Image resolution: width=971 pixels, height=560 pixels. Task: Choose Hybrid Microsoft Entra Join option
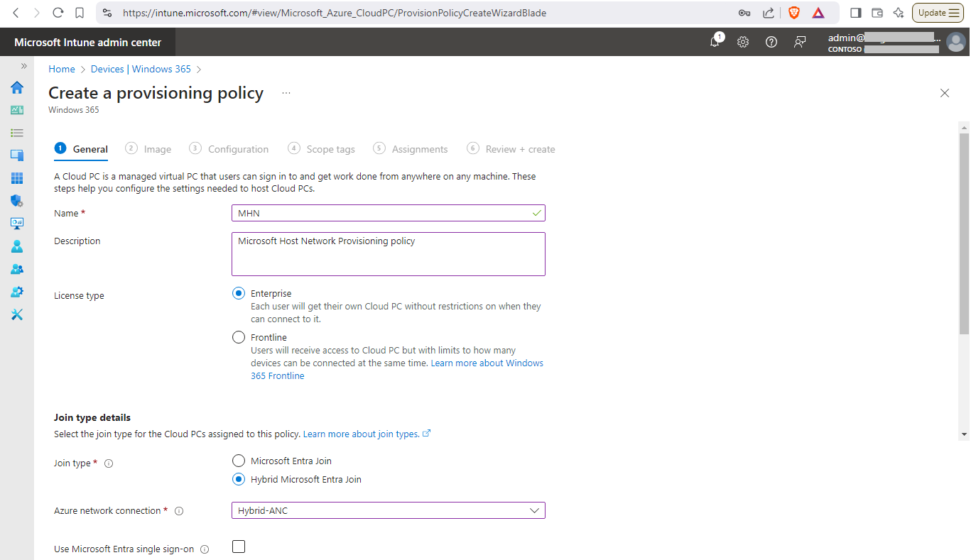coord(239,480)
